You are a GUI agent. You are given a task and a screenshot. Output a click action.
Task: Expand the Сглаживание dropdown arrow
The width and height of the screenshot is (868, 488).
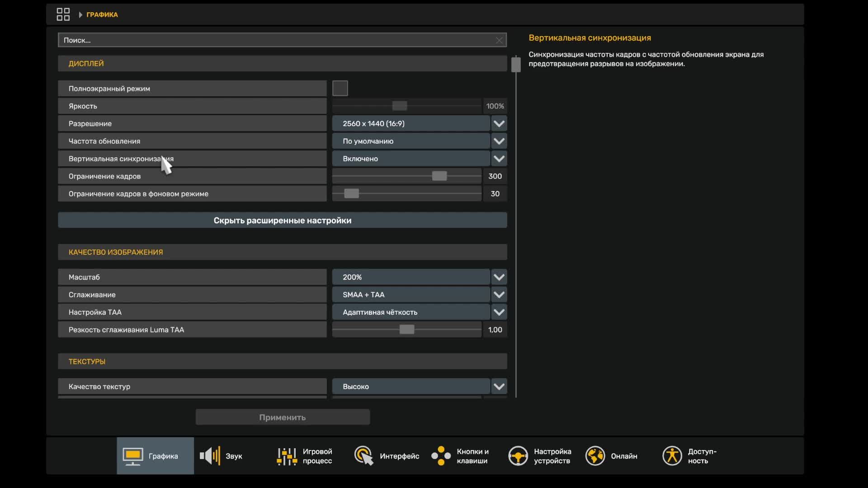point(499,295)
